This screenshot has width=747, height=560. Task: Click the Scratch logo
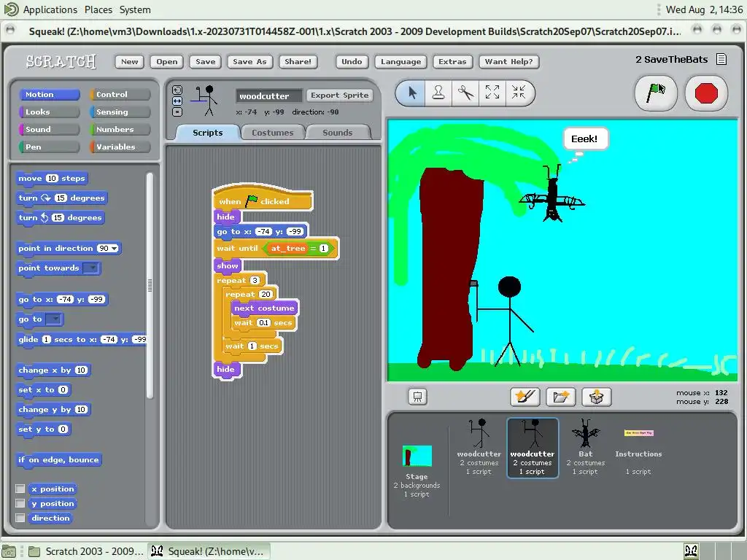pyautogui.click(x=61, y=61)
